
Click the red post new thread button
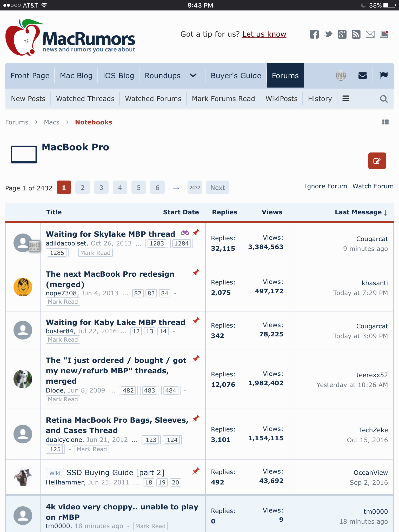[377, 161]
